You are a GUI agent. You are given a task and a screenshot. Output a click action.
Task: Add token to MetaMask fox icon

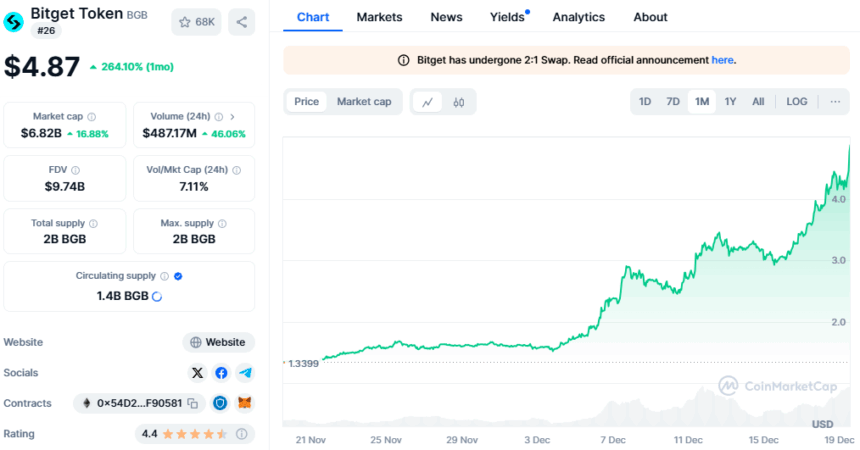(x=245, y=403)
